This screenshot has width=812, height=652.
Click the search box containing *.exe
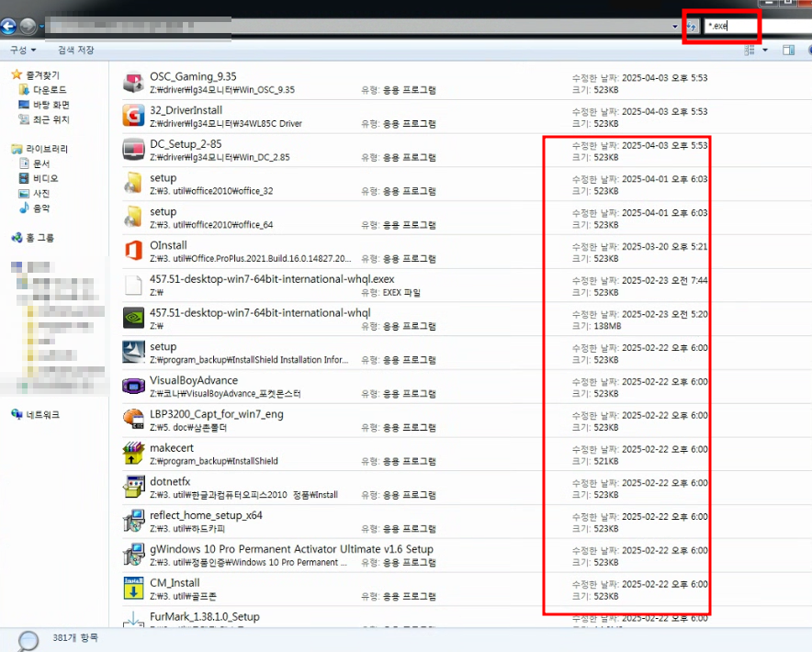[757, 26]
